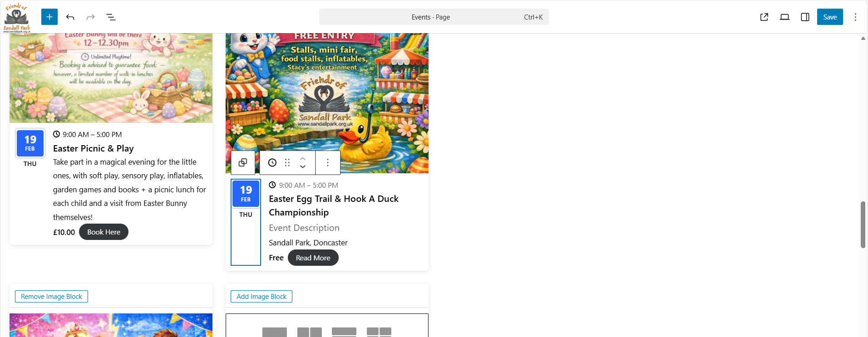
Task: Save the Events page
Action: pos(830,17)
